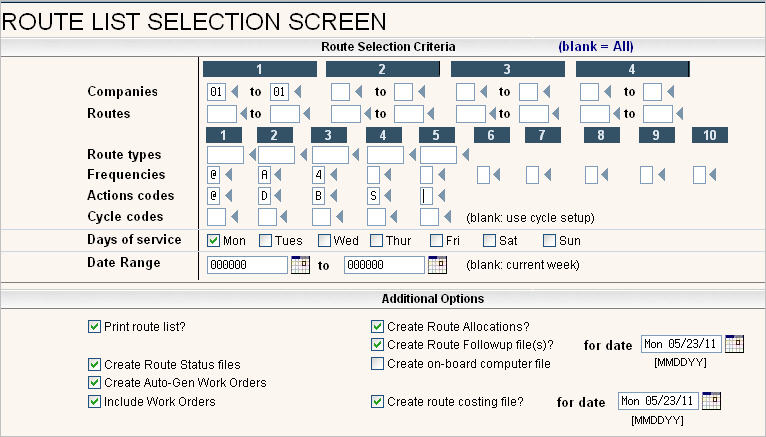Click lookup arrow after first Route types field
The width and height of the screenshot is (766, 437).
tap(252, 155)
